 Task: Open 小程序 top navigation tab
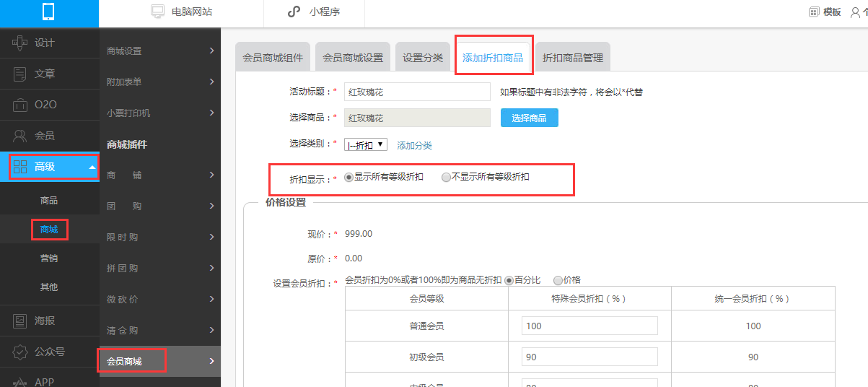[314, 12]
